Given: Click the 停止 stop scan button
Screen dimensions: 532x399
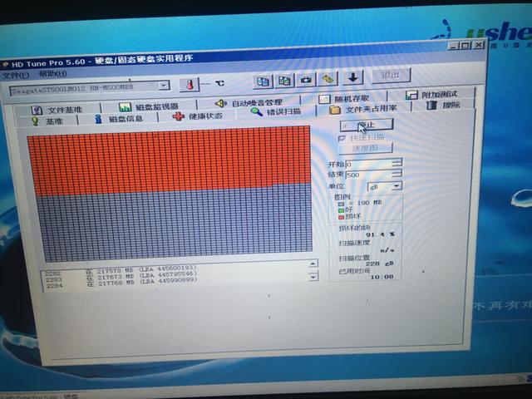Looking at the screenshot, I should click(367, 125).
